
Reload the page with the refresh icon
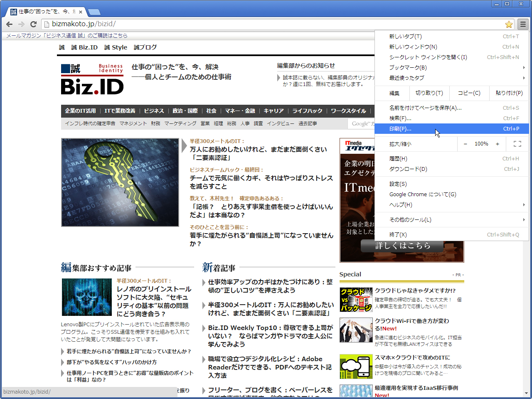[33, 24]
